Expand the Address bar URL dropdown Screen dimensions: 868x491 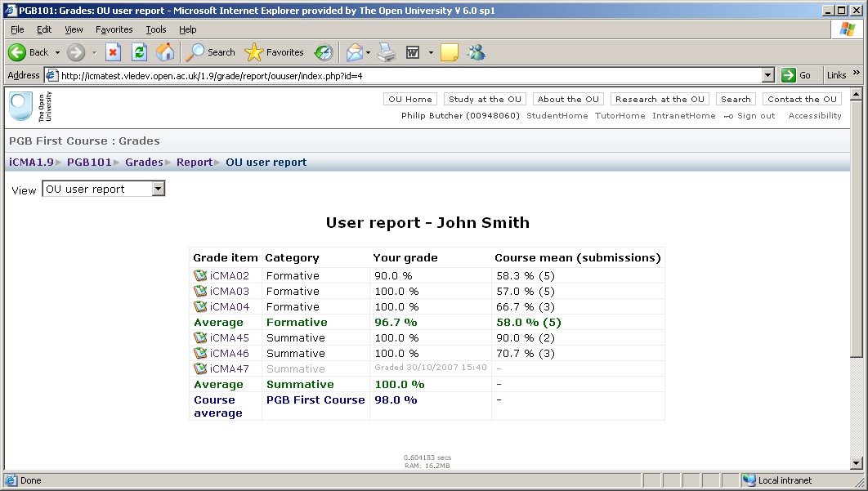pyautogui.click(x=767, y=75)
